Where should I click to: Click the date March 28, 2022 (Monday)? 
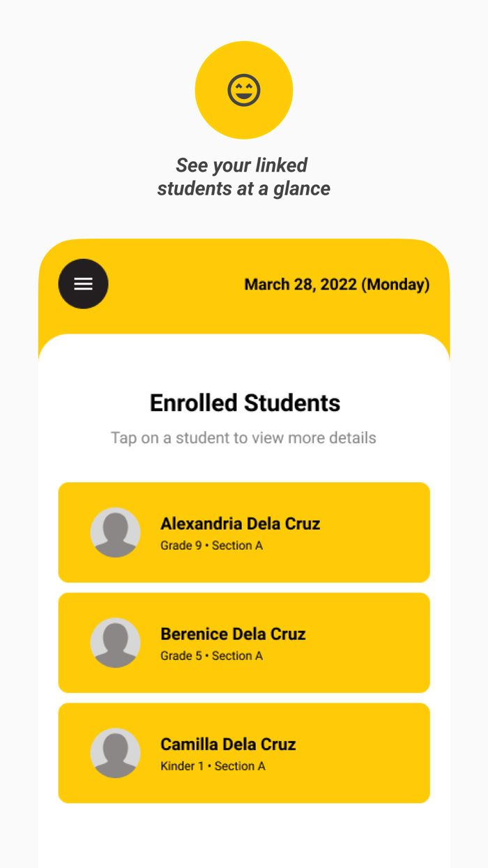pyautogui.click(x=337, y=284)
